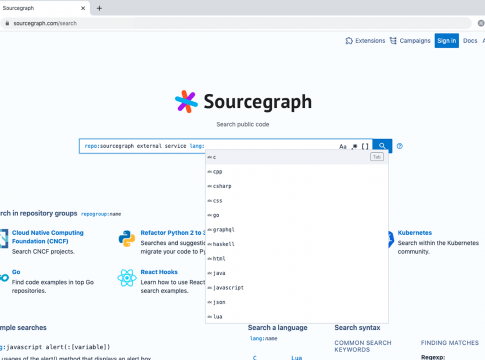The width and height of the screenshot is (485, 360).
Task: Toggle structural search brackets icon
Action: (365, 146)
